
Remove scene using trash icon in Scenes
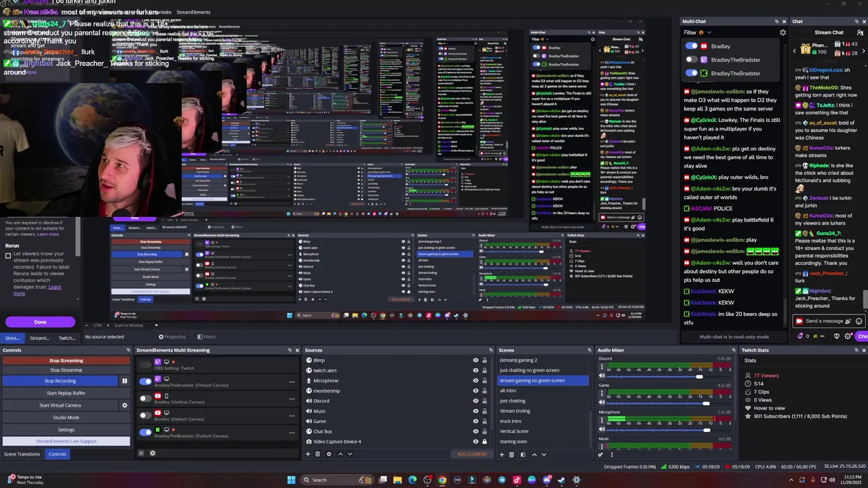[513, 454]
